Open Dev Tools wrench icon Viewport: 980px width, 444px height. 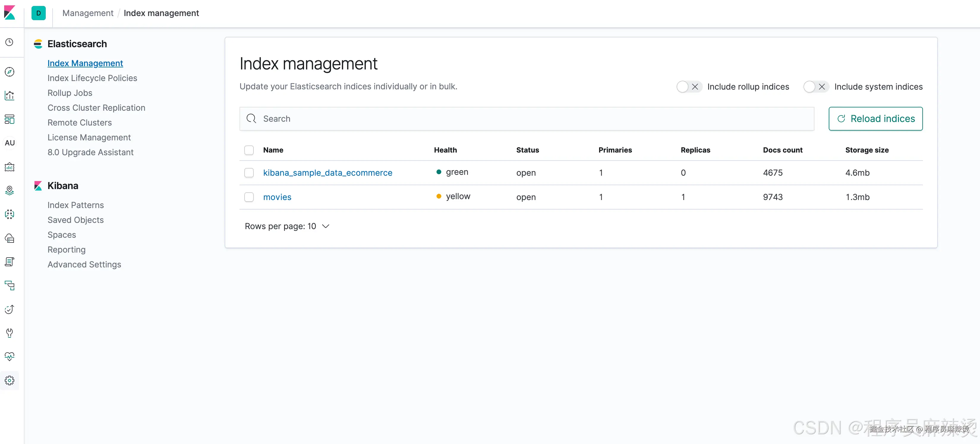coord(10,333)
